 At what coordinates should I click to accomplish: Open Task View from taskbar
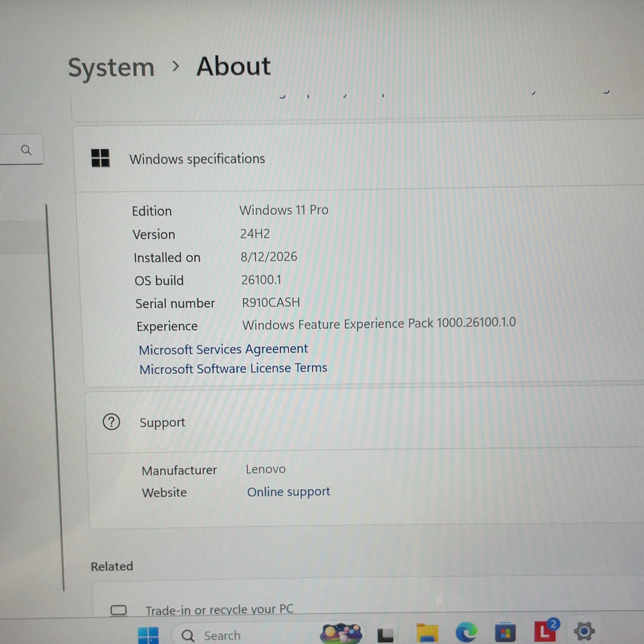pos(385,635)
